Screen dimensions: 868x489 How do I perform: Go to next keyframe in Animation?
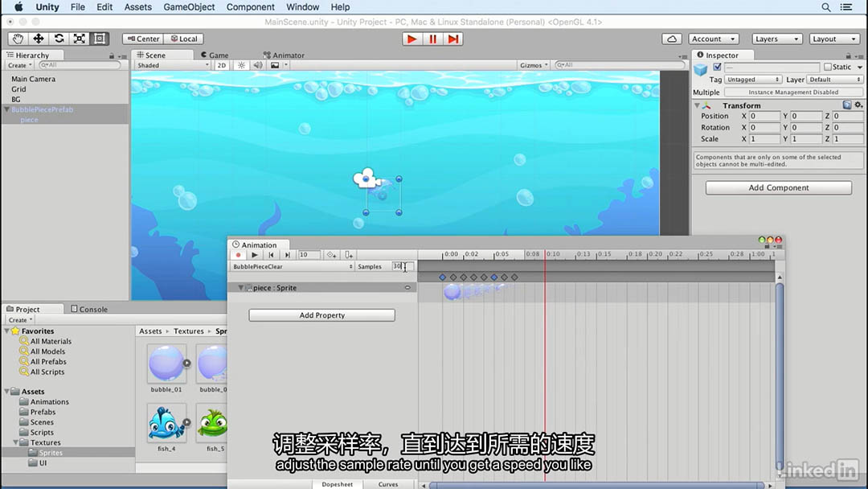(x=287, y=255)
